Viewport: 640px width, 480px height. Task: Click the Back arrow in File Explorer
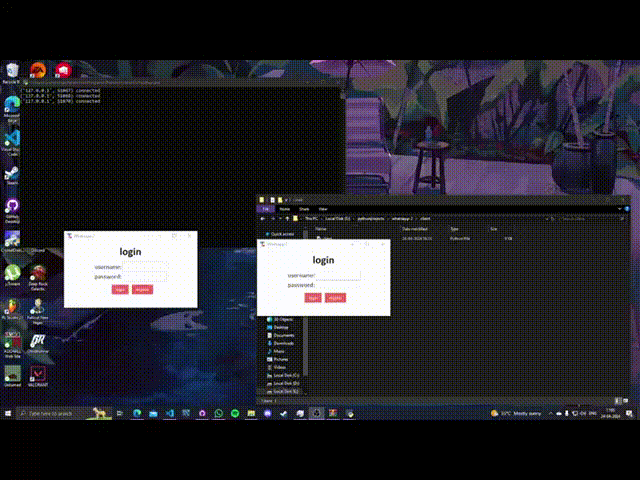pos(263,219)
